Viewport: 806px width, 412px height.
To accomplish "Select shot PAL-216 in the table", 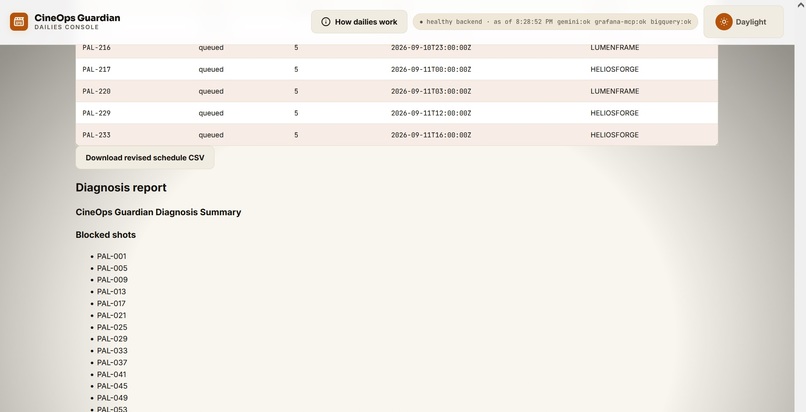I will (97, 48).
